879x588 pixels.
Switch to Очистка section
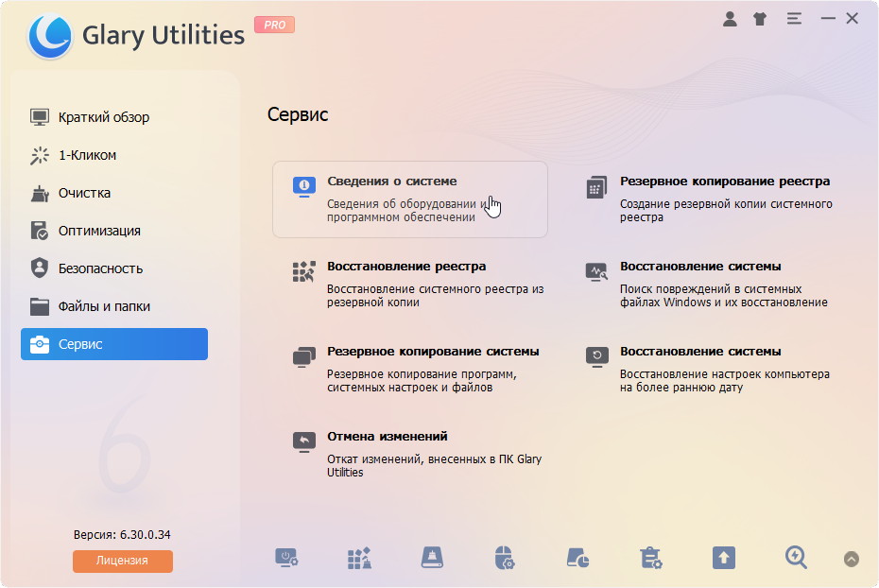click(114, 193)
